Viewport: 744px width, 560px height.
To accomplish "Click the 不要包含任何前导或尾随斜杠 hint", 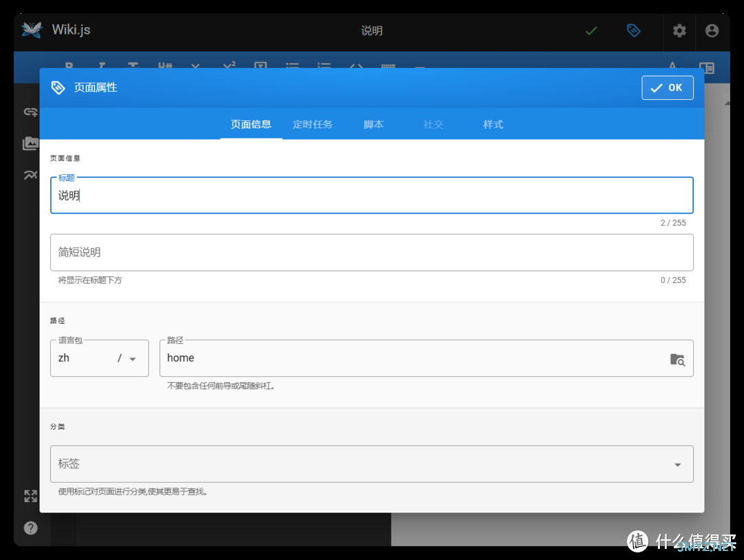I will coord(220,386).
